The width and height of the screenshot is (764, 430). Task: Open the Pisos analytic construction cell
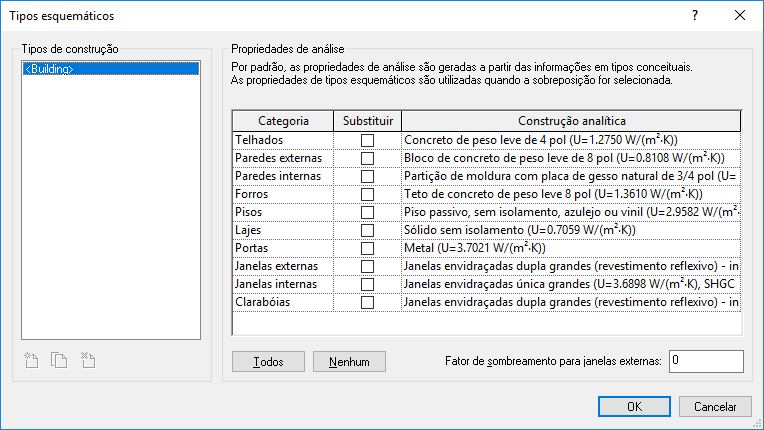pos(570,212)
